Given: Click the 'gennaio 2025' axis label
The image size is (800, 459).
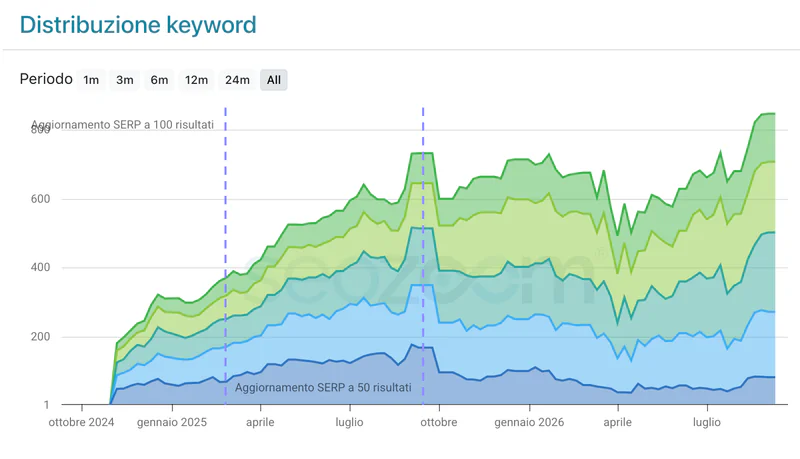Looking at the screenshot, I should [172, 422].
